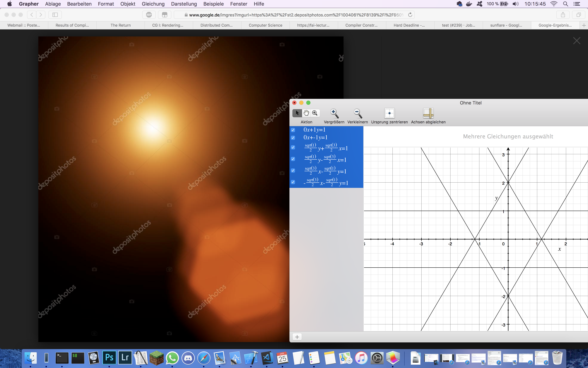The image size is (588, 368).
Task: Open Xcode from the Dock
Action: (x=251, y=358)
